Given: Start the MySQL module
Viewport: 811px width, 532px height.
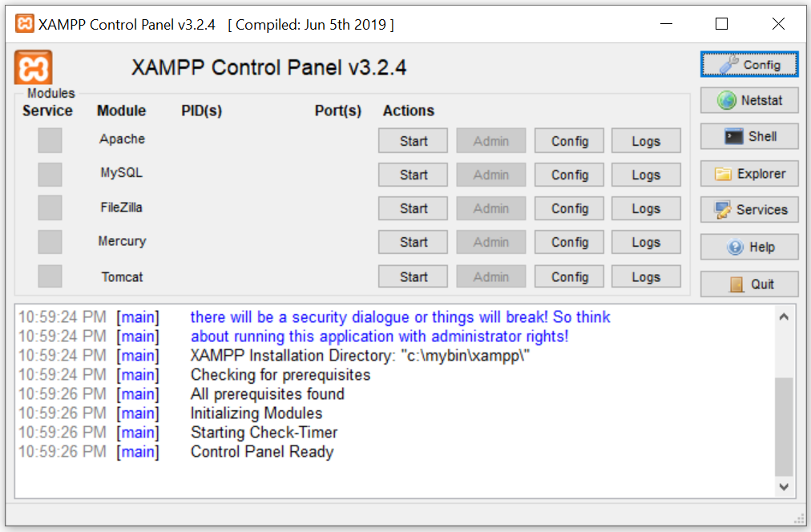Looking at the screenshot, I should click(x=413, y=175).
